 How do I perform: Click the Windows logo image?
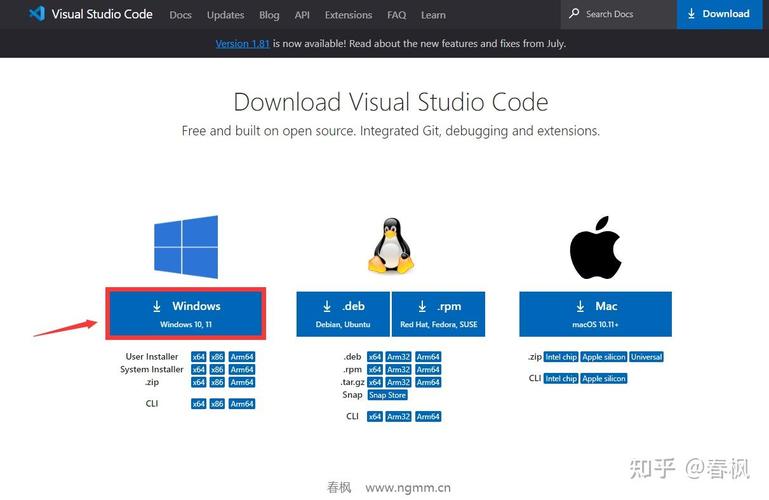coord(186,247)
